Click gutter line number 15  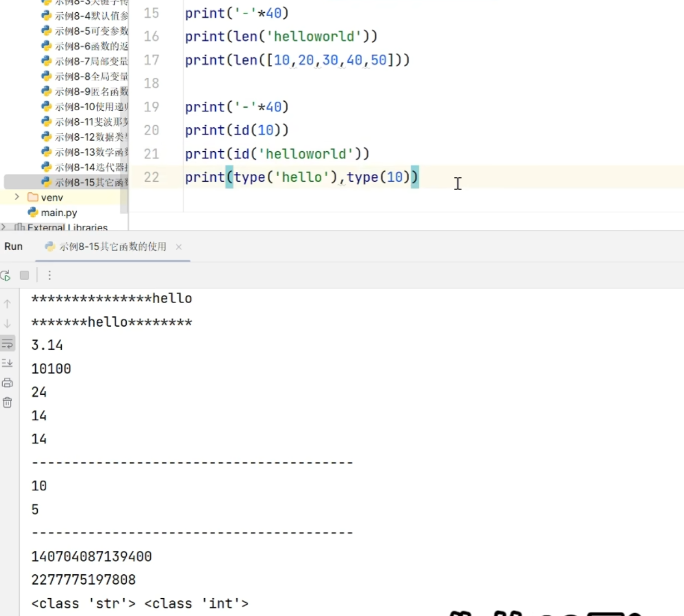pos(151,13)
